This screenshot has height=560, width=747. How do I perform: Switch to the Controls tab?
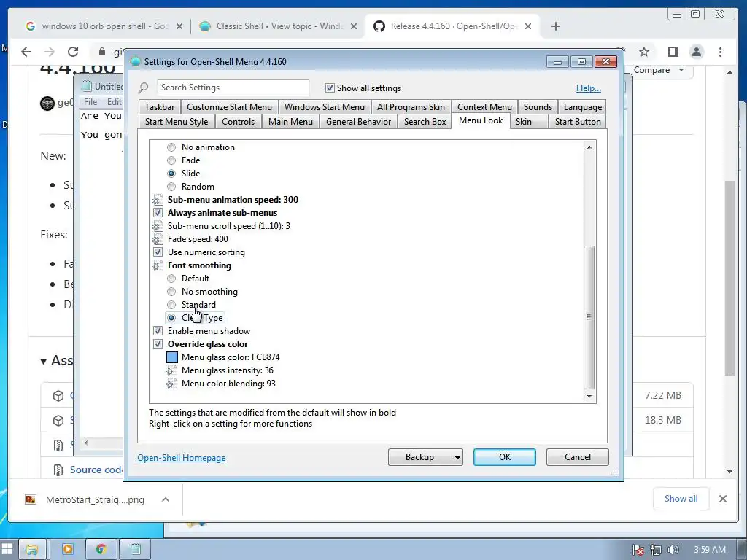pos(238,122)
